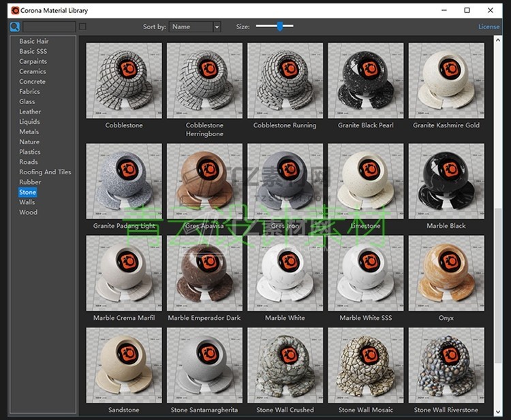The width and height of the screenshot is (511, 420).
Task: Pick the Limestone material preview
Action: (366, 181)
